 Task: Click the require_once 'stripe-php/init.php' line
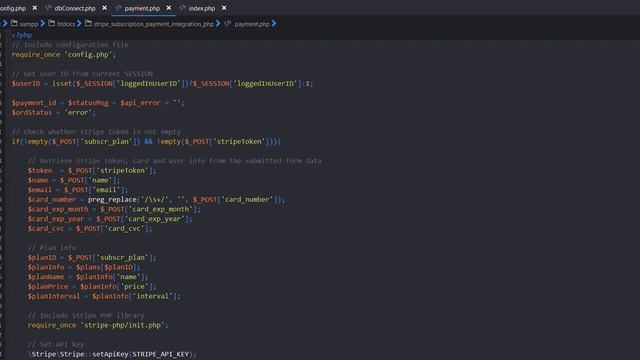(98, 325)
